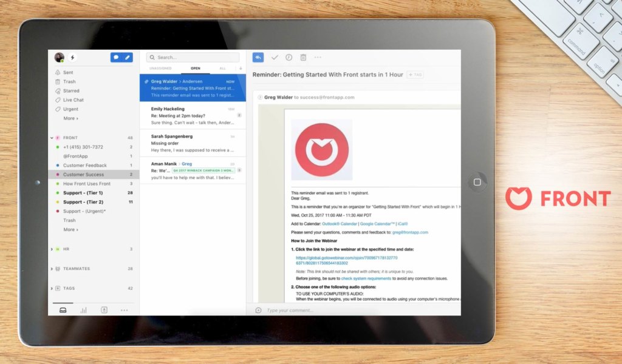Viewport: 622px width, 364px height.
Task: Open Emily Hackeling's meeting conversation
Action: coord(193,115)
